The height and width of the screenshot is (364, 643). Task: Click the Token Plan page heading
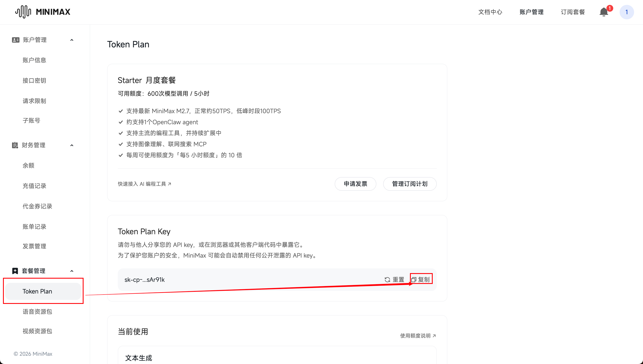(128, 45)
